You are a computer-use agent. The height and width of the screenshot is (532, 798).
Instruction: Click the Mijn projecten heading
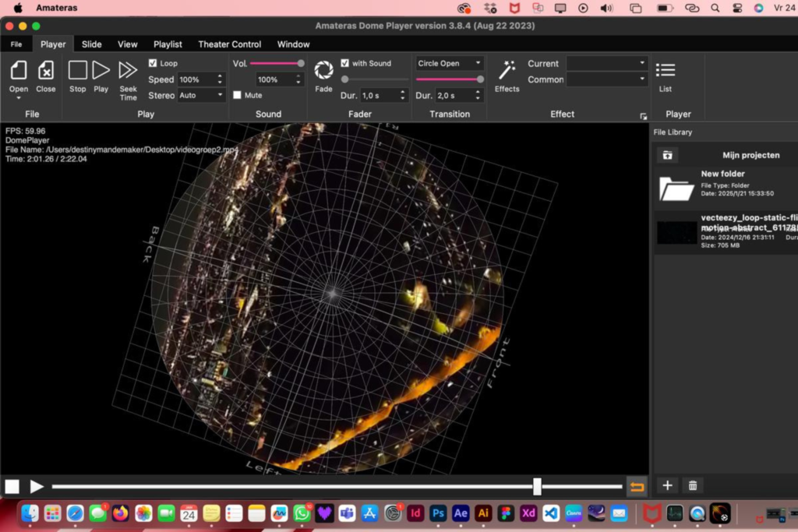[750, 155]
